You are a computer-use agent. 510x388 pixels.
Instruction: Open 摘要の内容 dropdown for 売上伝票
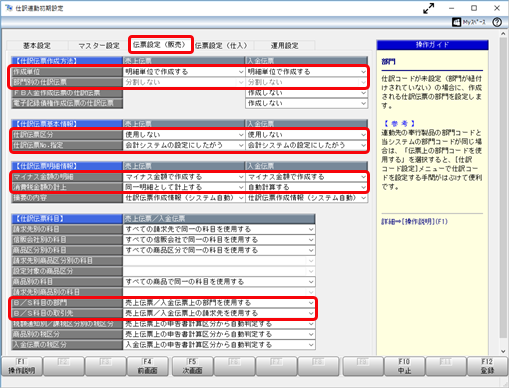click(x=184, y=198)
